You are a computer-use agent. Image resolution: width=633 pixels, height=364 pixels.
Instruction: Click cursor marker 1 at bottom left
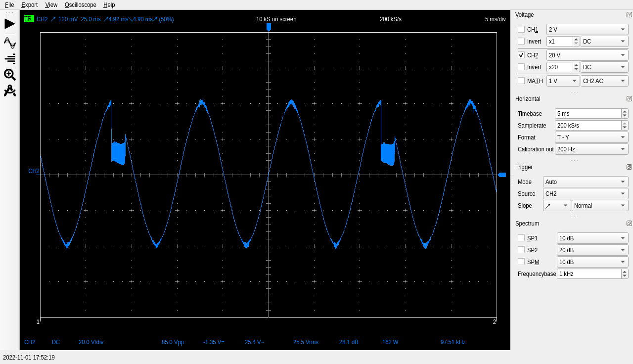tap(38, 322)
